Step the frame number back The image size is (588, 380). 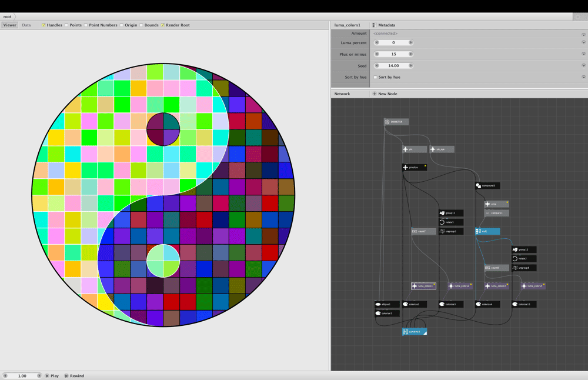5,375
